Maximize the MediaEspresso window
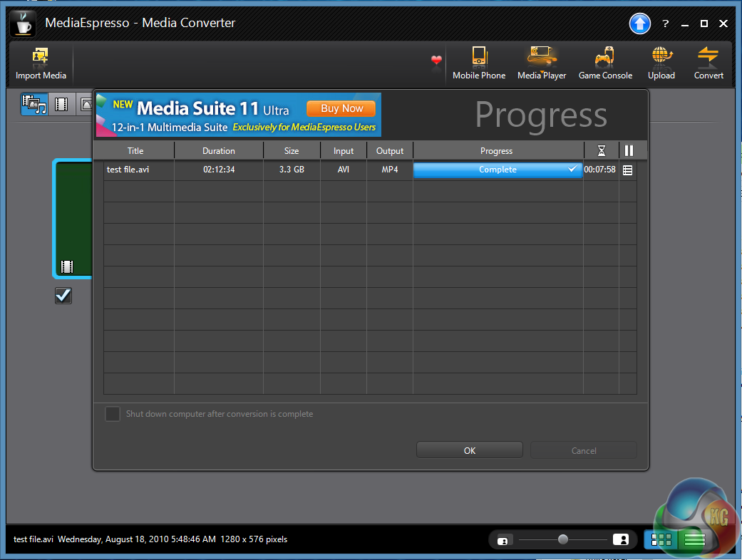 pyautogui.click(x=704, y=24)
